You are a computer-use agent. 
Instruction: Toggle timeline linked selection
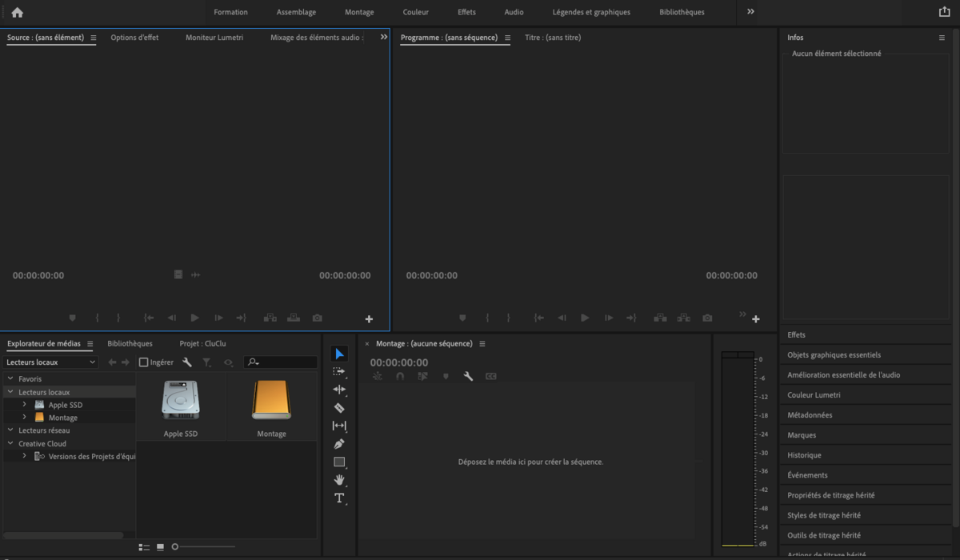(422, 376)
